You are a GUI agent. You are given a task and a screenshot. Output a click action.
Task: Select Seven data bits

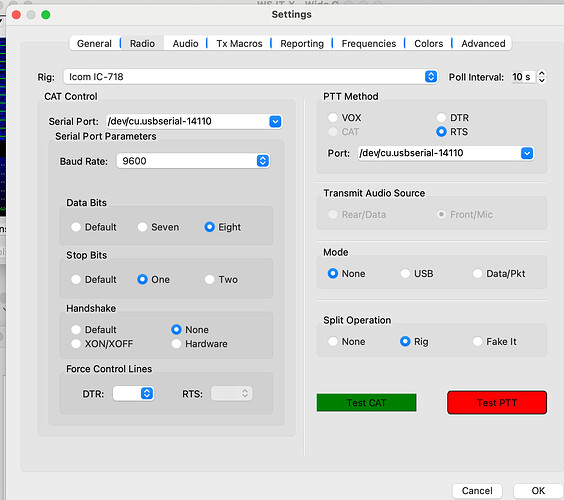tap(158, 227)
